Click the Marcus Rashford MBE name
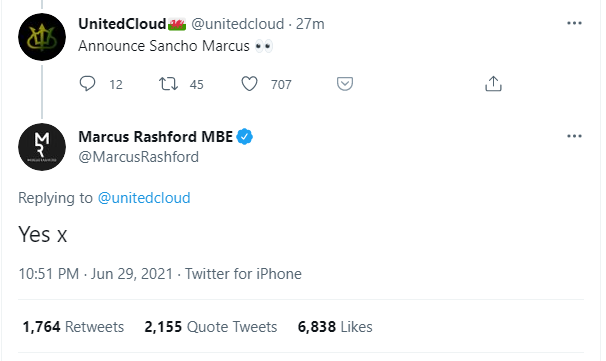606x361 pixels. point(155,137)
